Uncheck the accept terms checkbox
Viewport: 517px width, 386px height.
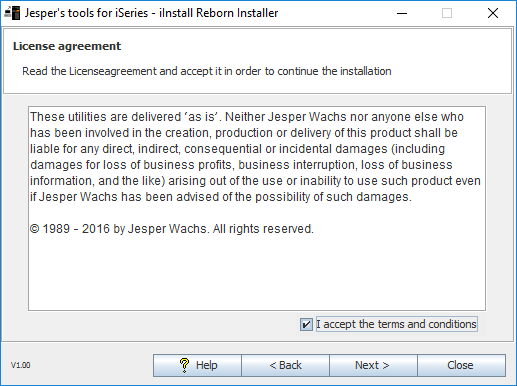(x=306, y=324)
